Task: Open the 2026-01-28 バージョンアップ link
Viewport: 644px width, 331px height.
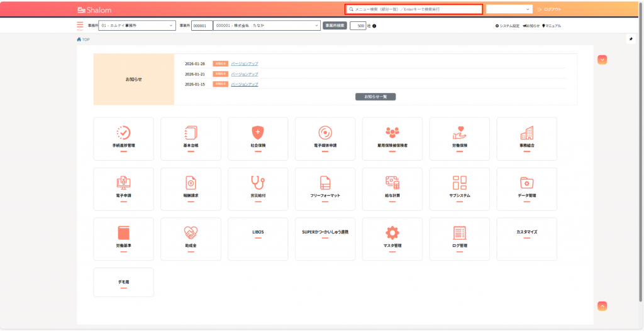Action: [245, 64]
